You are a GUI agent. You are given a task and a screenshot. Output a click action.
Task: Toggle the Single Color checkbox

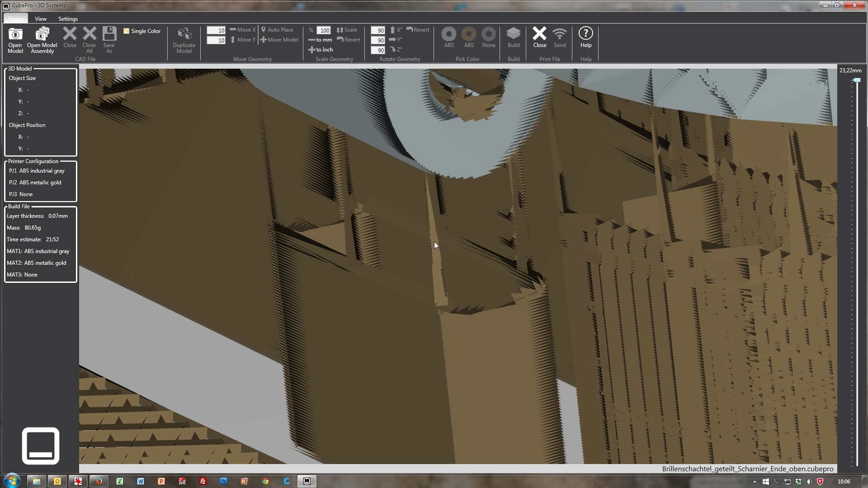[127, 31]
